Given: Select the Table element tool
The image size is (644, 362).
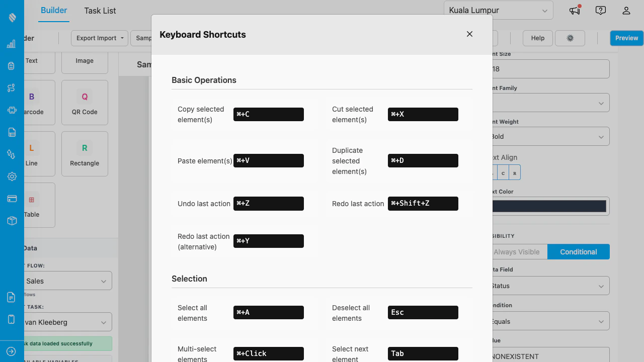Looking at the screenshot, I should pyautogui.click(x=32, y=205).
